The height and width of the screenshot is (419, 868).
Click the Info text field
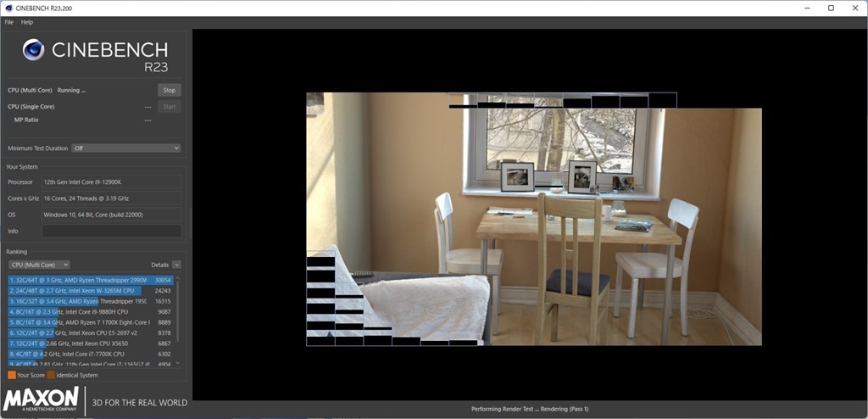(111, 231)
